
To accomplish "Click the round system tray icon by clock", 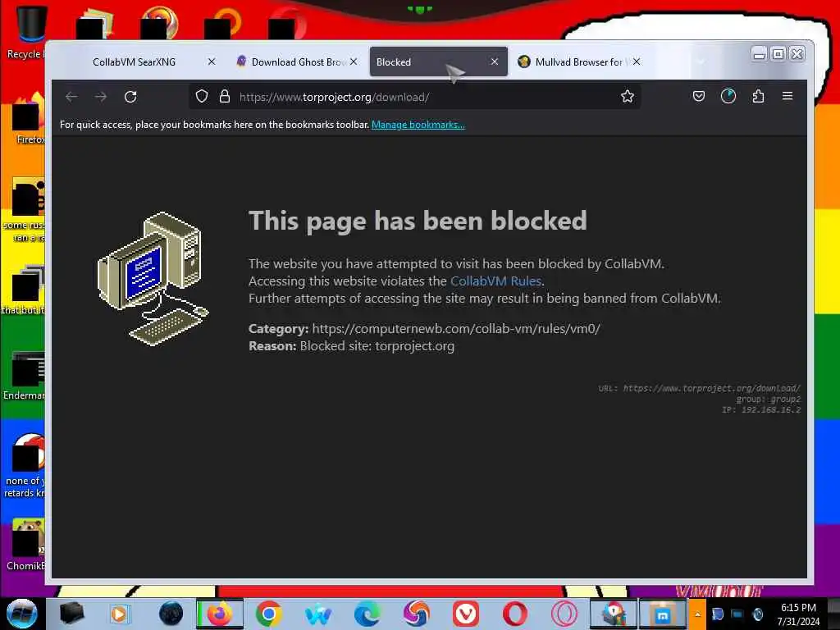I will coord(757,614).
